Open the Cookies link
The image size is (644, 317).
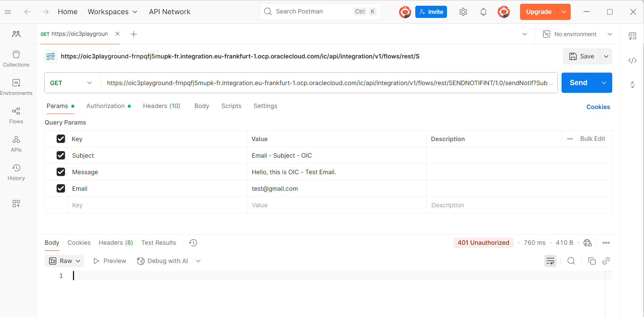598,107
